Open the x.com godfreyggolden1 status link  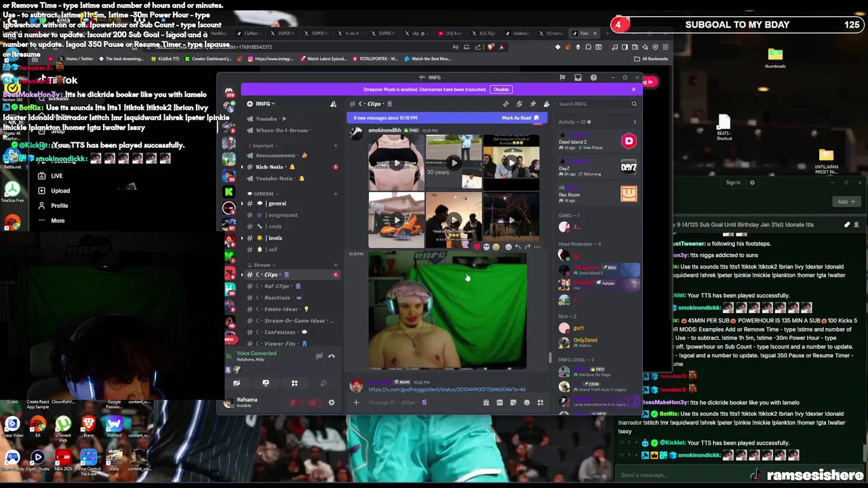pyautogui.click(x=447, y=390)
